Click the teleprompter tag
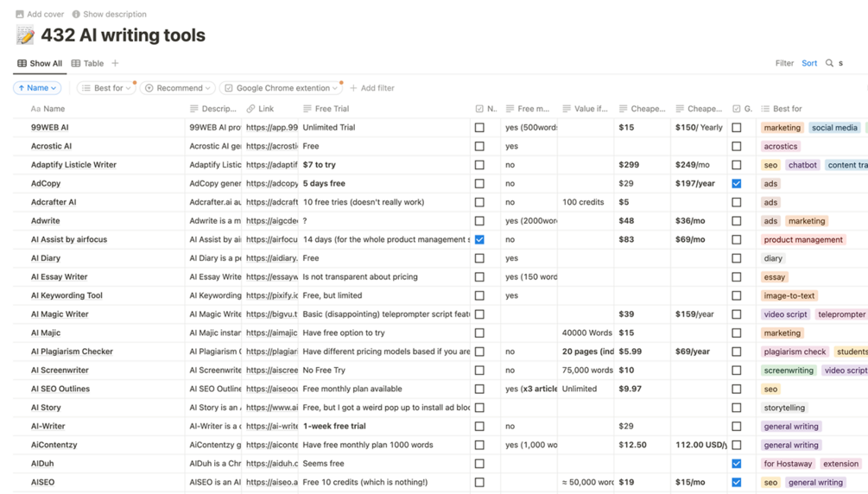This screenshot has width=868, height=494. click(x=841, y=314)
